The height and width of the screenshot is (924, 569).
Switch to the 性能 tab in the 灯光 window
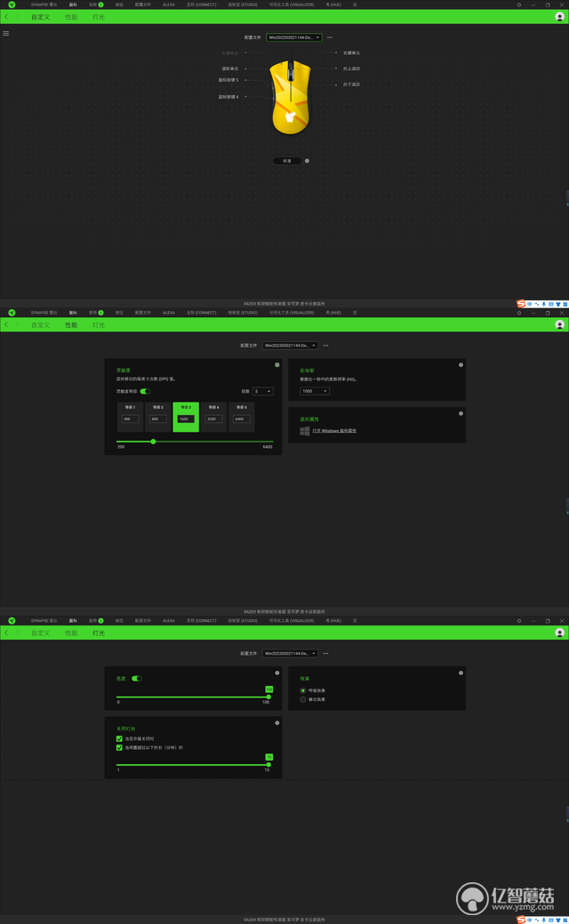pyautogui.click(x=71, y=633)
